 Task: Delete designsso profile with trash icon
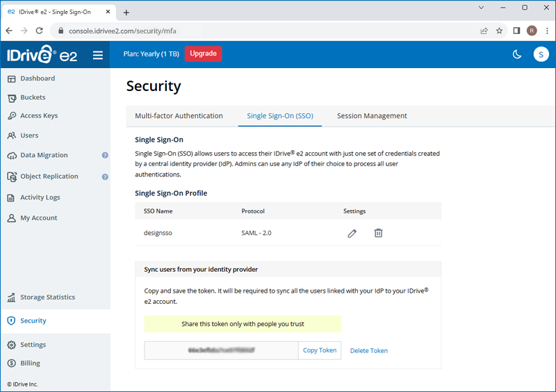click(x=378, y=234)
